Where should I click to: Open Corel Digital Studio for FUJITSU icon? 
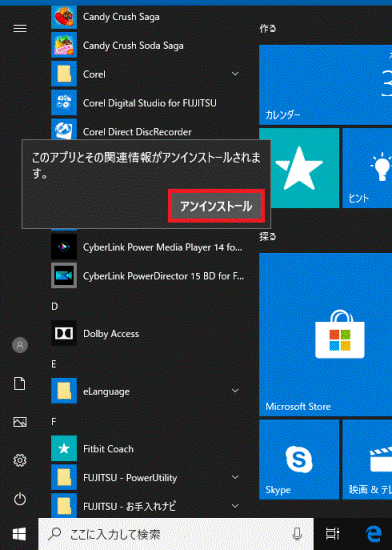click(64, 103)
